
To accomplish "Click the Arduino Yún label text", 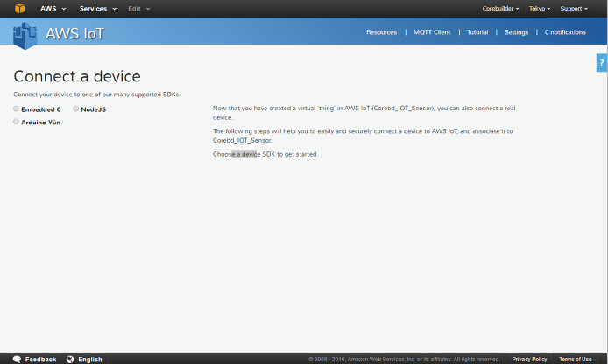I will coord(40,122).
